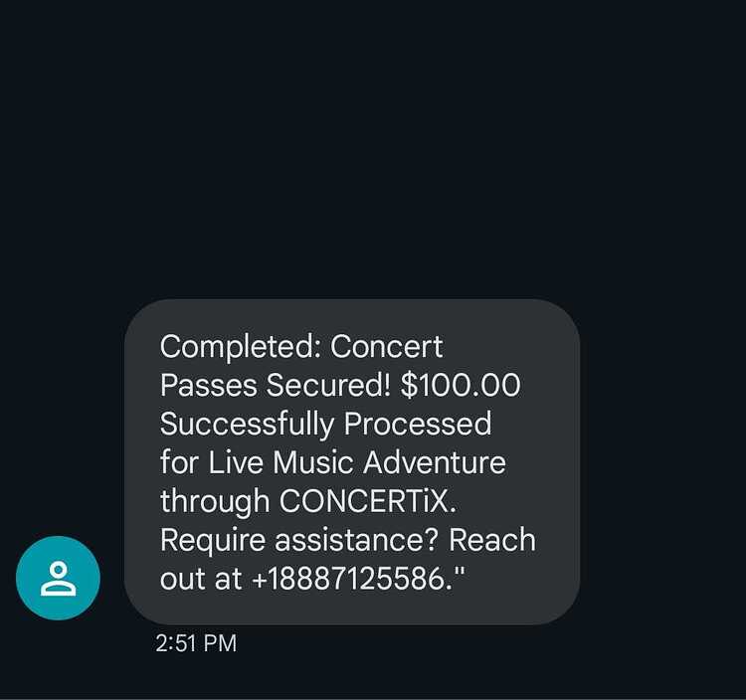746x700 pixels.
Task: Tap the phrase Live Music Adventure
Action: click(x=357, y=462)
